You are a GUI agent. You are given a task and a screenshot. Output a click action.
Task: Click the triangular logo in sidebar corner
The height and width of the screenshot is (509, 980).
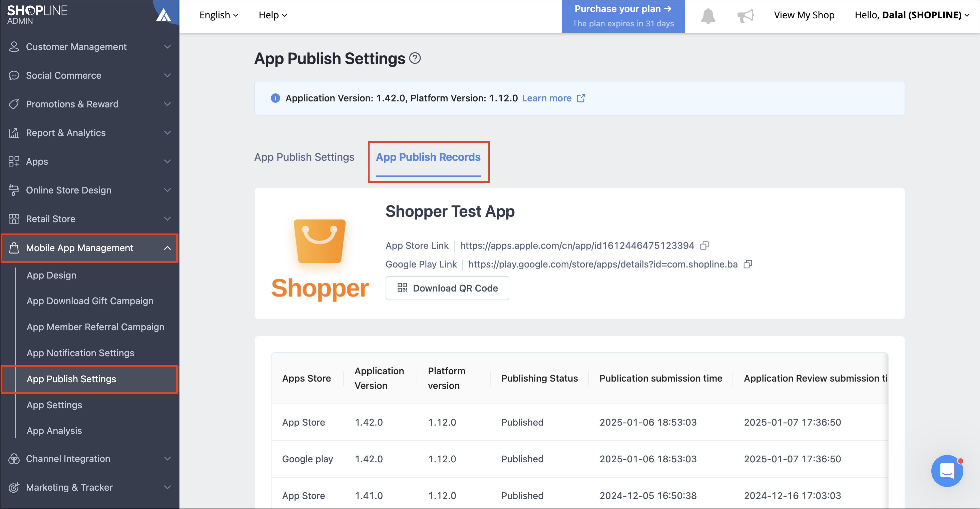(x=163, y=15)
